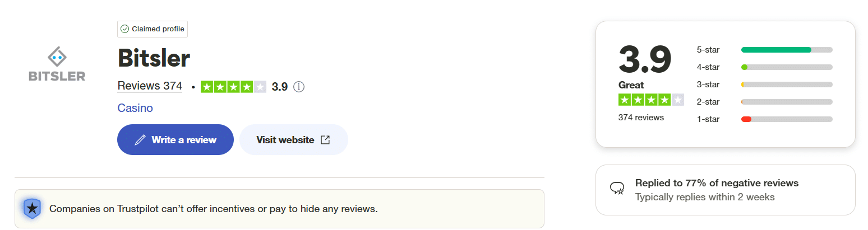Filter reviews by 5-star checkbox row
Image resolution: width=868 pixels, height=230 pixels.
764,50
